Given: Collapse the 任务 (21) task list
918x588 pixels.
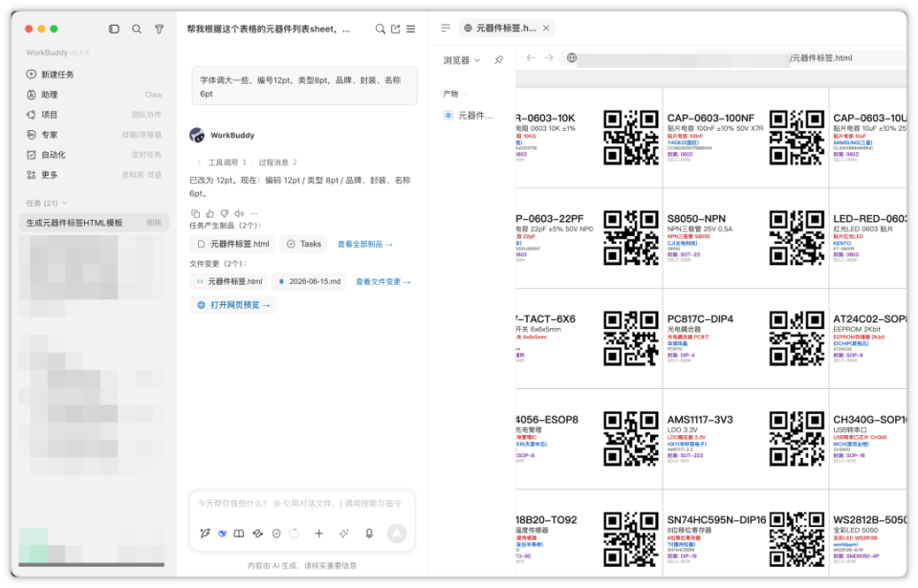Looking at the screenshot, I should tap(47, 204).
